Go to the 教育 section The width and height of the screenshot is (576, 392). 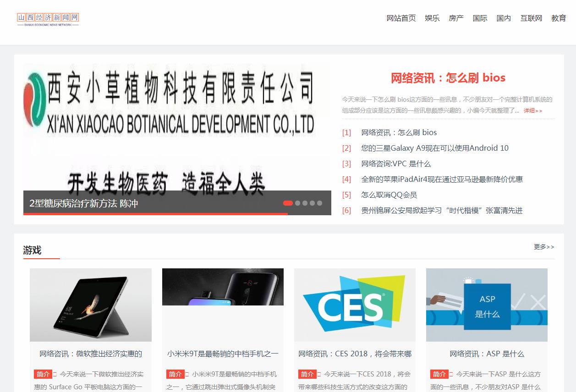tap(559, 18)
